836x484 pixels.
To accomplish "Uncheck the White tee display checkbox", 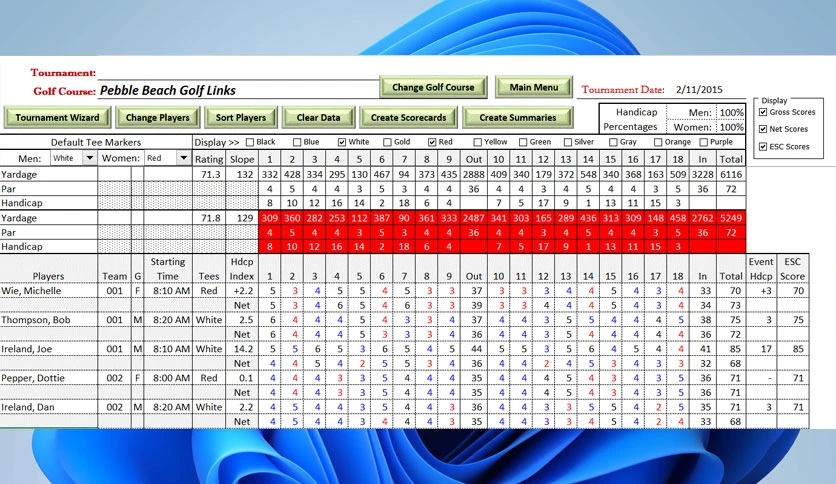I will coord(342,142).
